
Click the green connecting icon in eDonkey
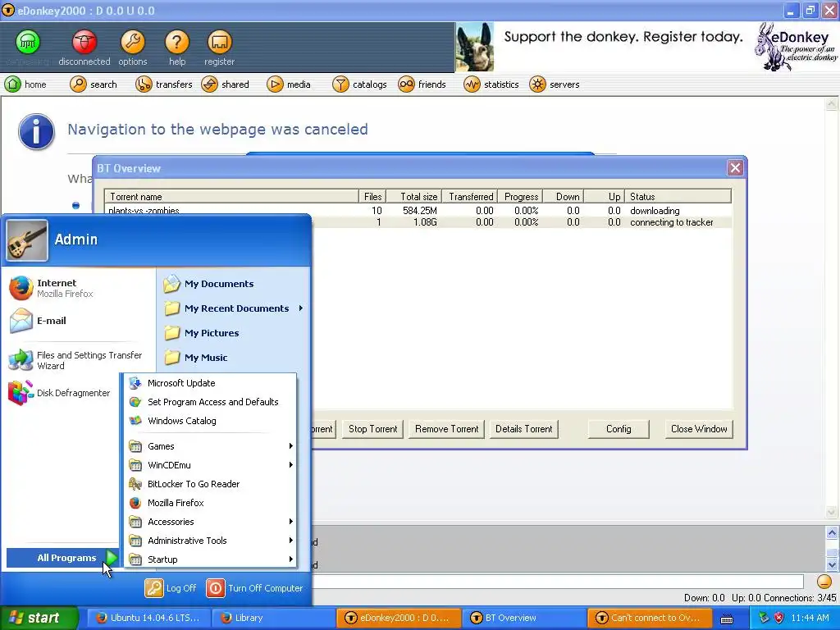(28, 42)
